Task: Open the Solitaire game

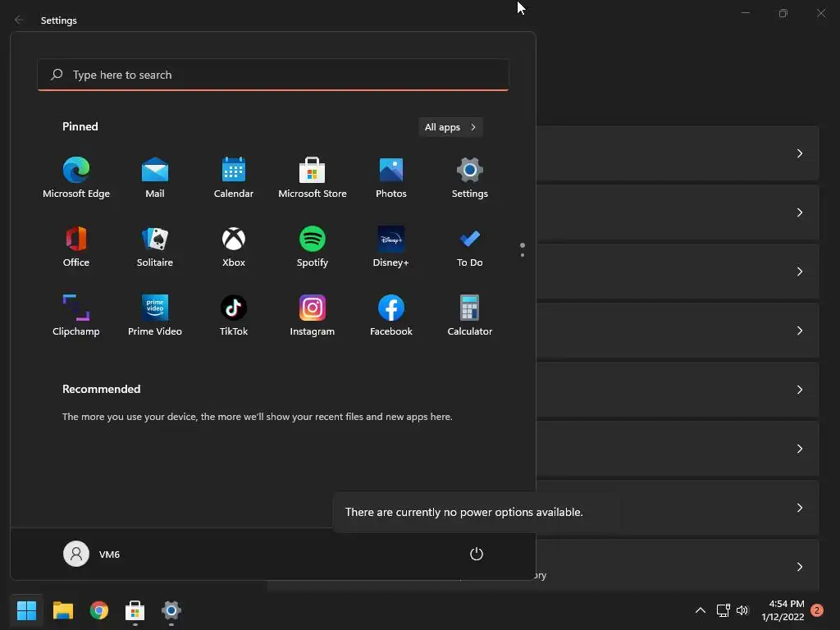Action: pos(155,247)
